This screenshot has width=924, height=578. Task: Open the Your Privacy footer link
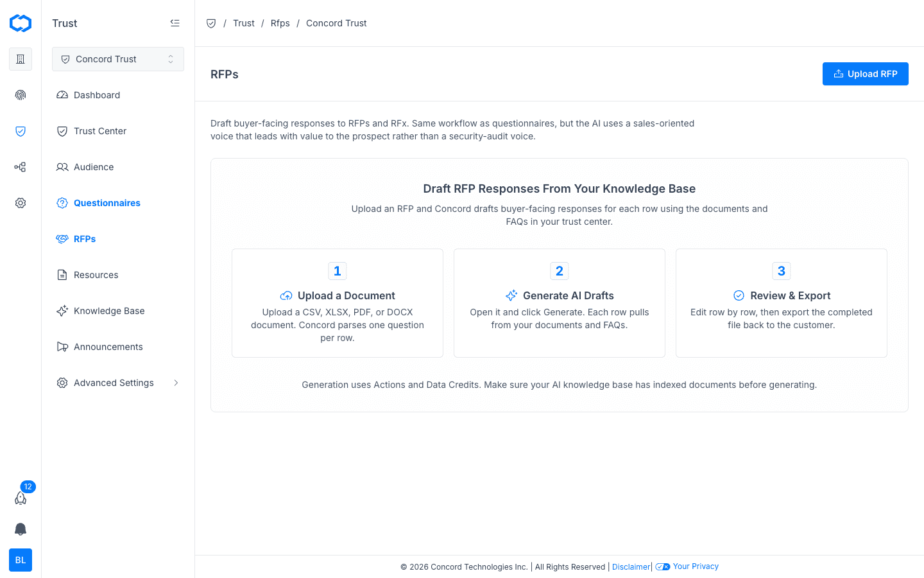pos(696,566)
